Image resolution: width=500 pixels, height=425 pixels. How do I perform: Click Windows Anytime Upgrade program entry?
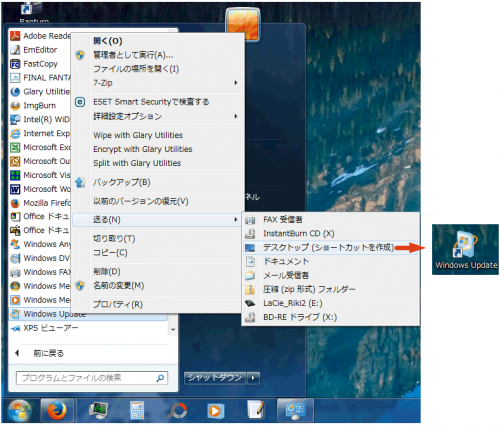click(x=40, y=244)
